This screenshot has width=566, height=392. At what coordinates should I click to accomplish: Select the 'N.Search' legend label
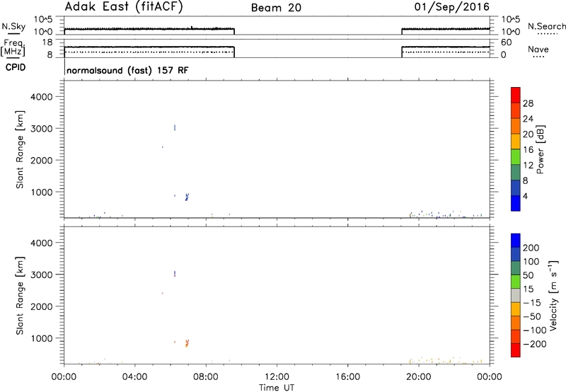pos(546,26)
